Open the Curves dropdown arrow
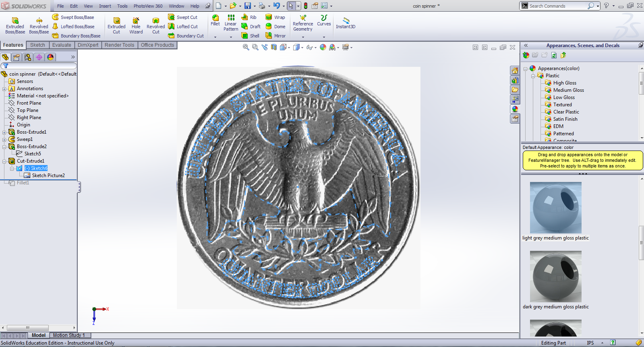 (324, 37)
